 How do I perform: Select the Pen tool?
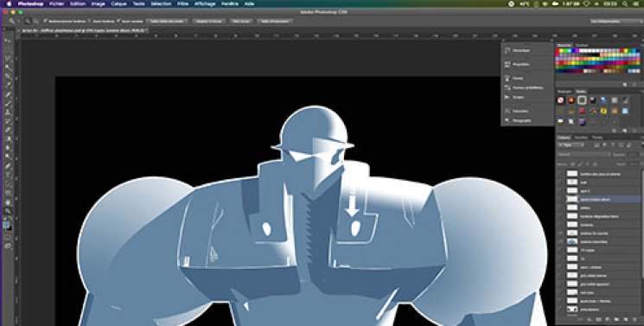[x=8, y=166]
